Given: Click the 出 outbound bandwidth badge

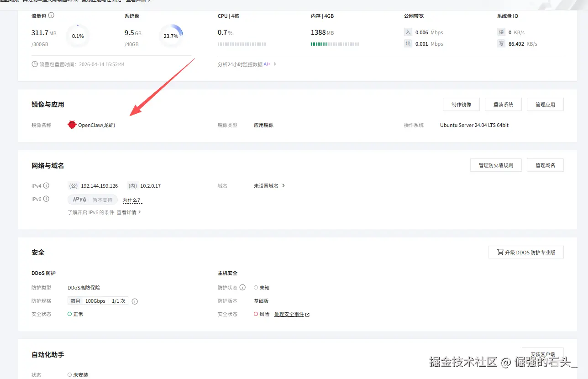Looking at the screenshot, I should pyautogui.click(x=408, y=44).
